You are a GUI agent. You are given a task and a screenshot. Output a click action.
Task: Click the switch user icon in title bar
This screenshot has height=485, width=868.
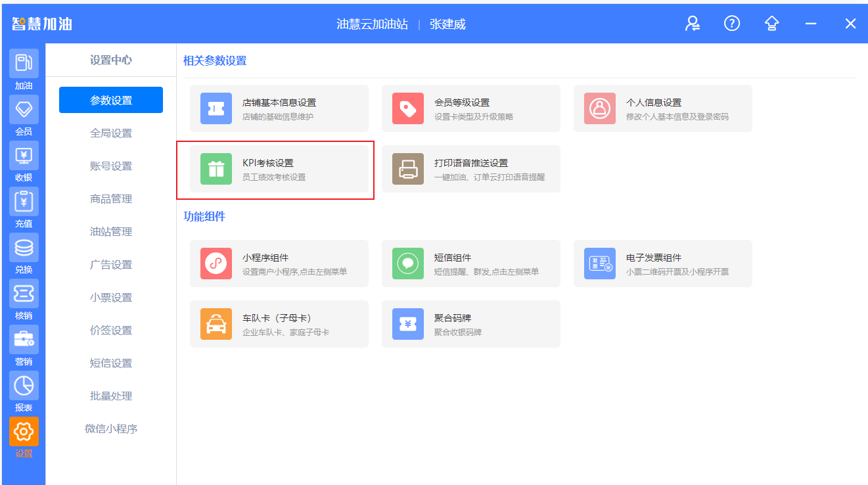pyautogui.click(x=693, y=24)
